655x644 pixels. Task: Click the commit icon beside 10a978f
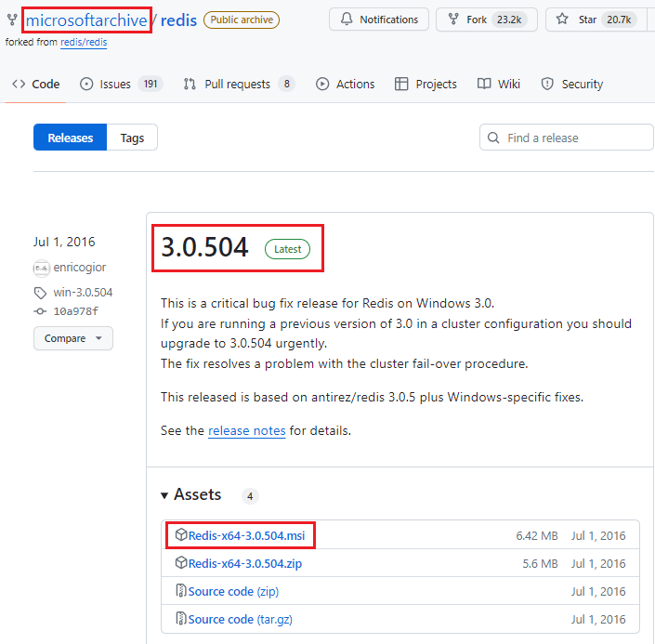pos(40,311)
